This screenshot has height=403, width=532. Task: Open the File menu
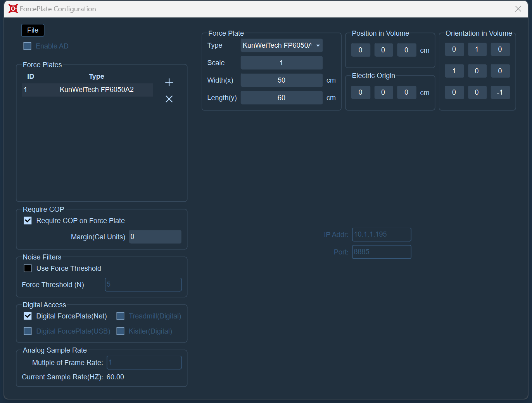tap(33, 30)
